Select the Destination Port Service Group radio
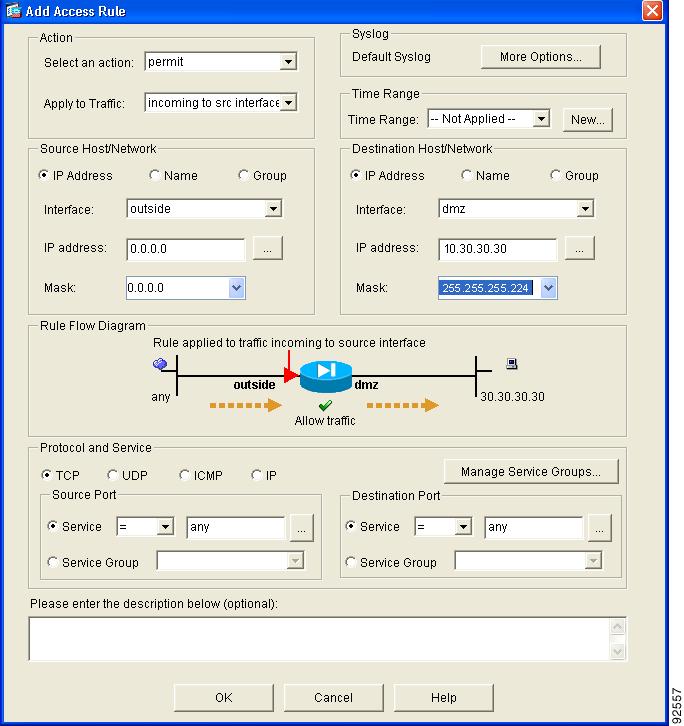Image resolution: width=684 pixels, height=726 pixels. point(351,562)
